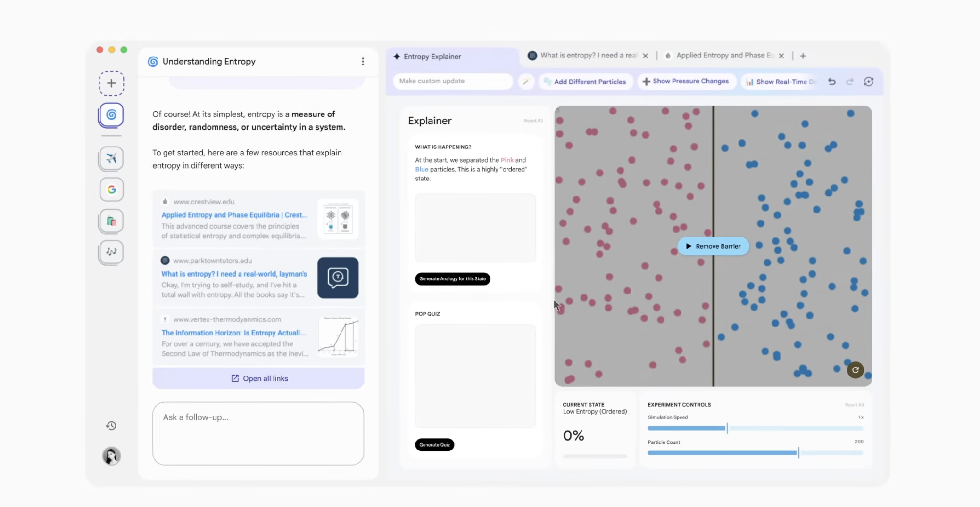The width and height of the screenshot is (980, 507).
Task: Open 'Applied Entropy and Phase Equilibria' link
Action: pos(234,215)
